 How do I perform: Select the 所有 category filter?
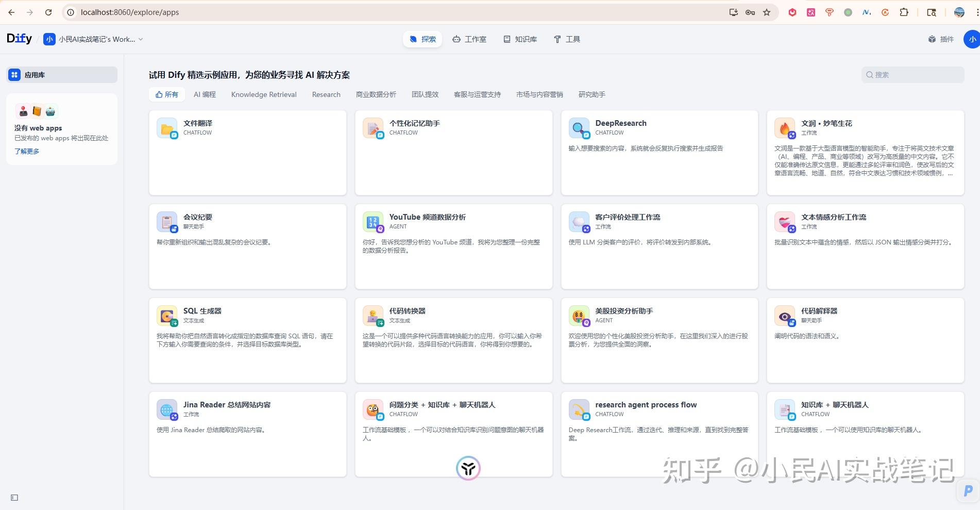[x=167, y=94]
